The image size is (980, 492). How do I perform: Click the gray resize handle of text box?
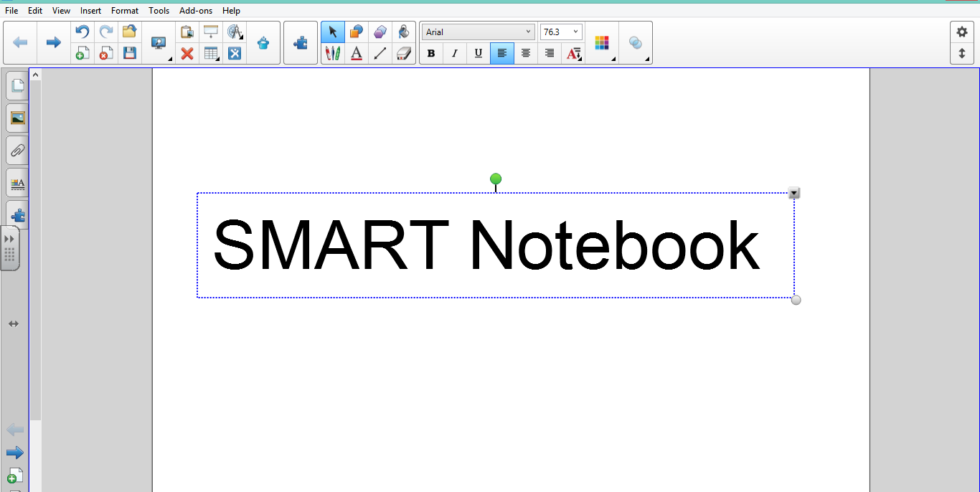(796, 300)
